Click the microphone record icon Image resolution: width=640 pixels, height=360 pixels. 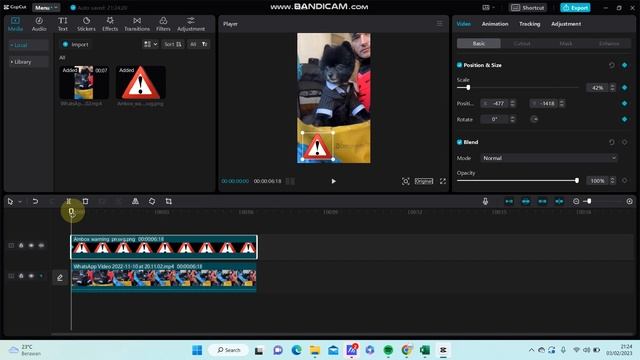coord(485,201)
